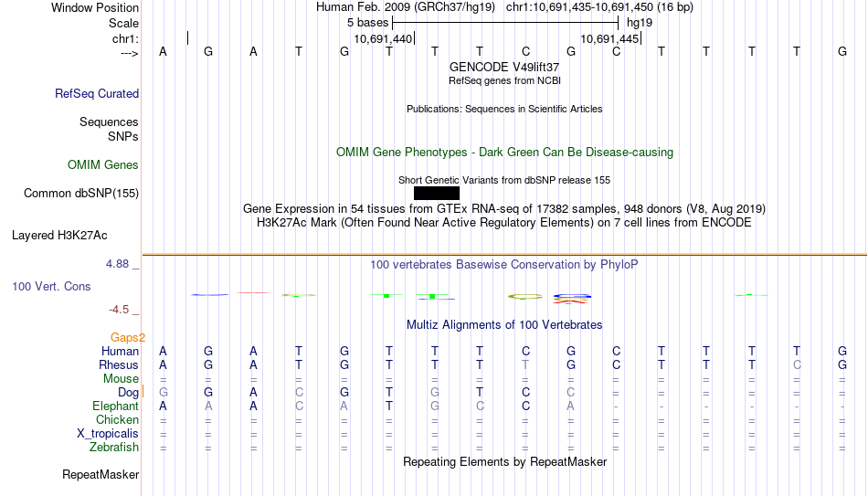Select the Mouse species row label

pyautogui.click(x=121, y=379)
